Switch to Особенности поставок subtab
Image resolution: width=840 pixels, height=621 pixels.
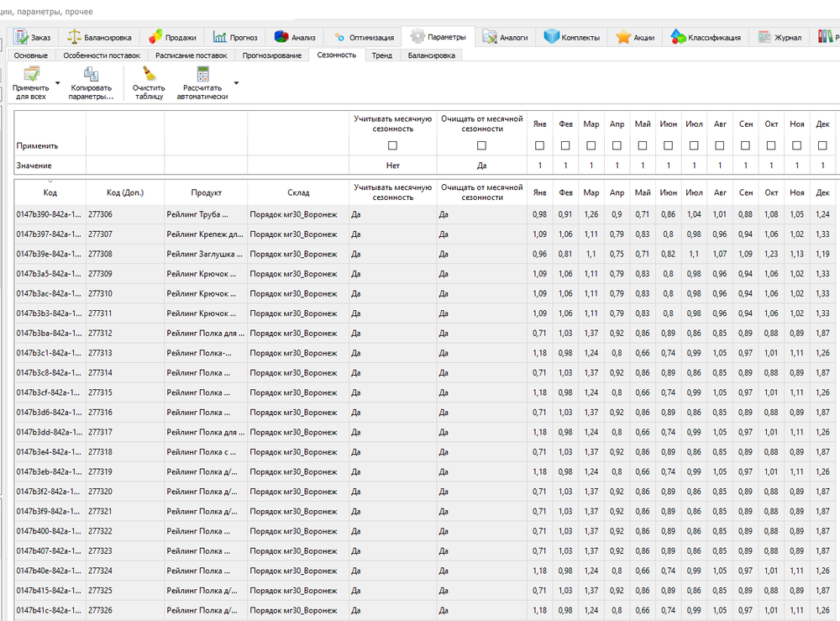[x=102, y=55]
